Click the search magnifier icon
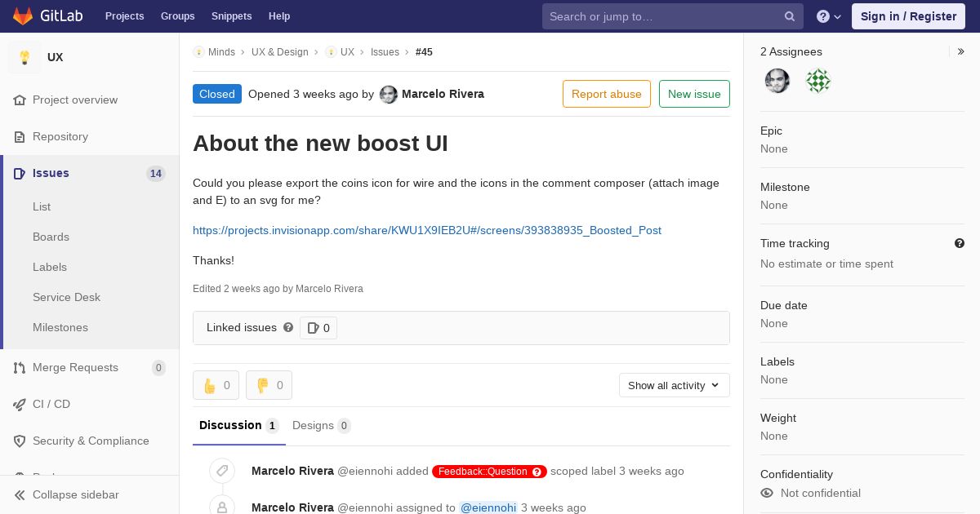Image resolution: width=980 pixels, height=514 pixels. pos(790,16)
